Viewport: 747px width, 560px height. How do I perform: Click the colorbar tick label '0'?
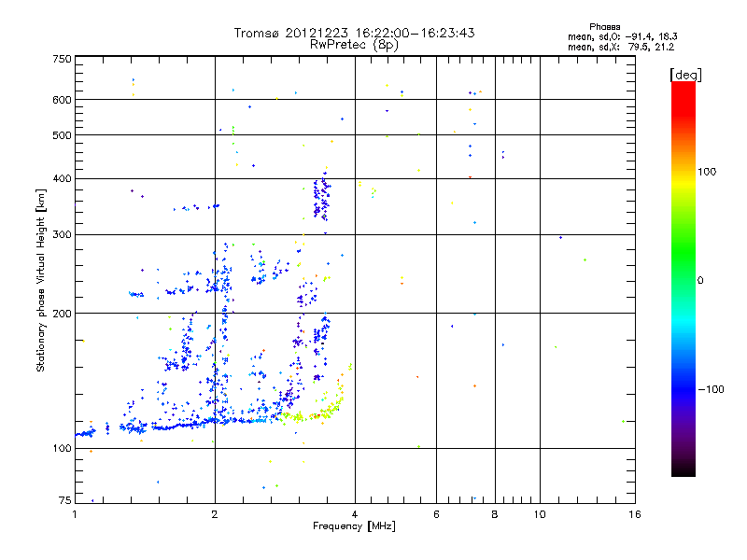(x=700, y=281)
